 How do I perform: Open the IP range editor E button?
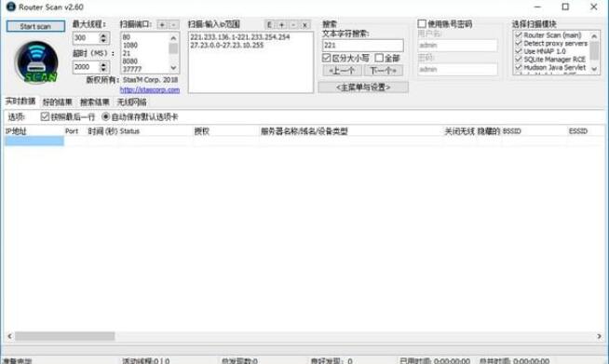pyautogui.click(x=269, y=25)
